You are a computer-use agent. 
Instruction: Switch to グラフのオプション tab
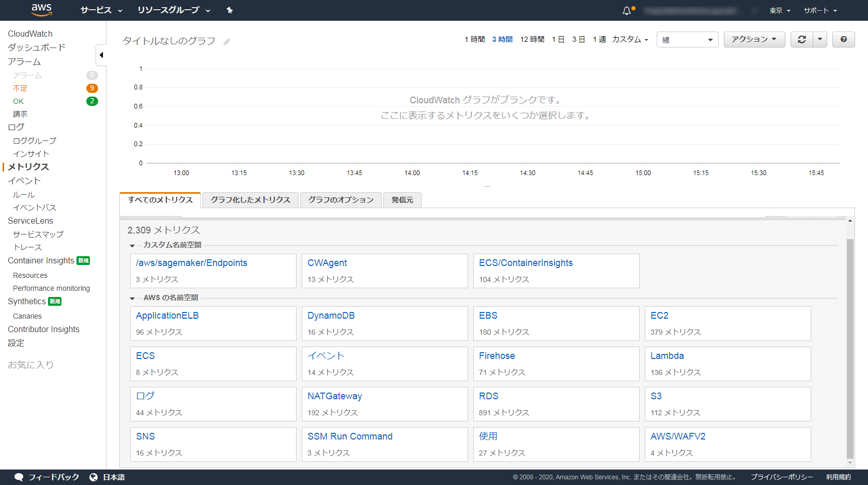point(341,200)
